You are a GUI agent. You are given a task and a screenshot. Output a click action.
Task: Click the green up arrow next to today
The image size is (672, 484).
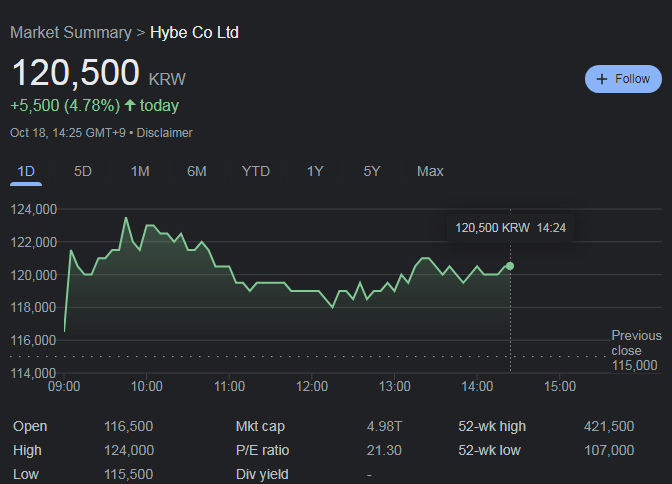[x=130, y=105]
